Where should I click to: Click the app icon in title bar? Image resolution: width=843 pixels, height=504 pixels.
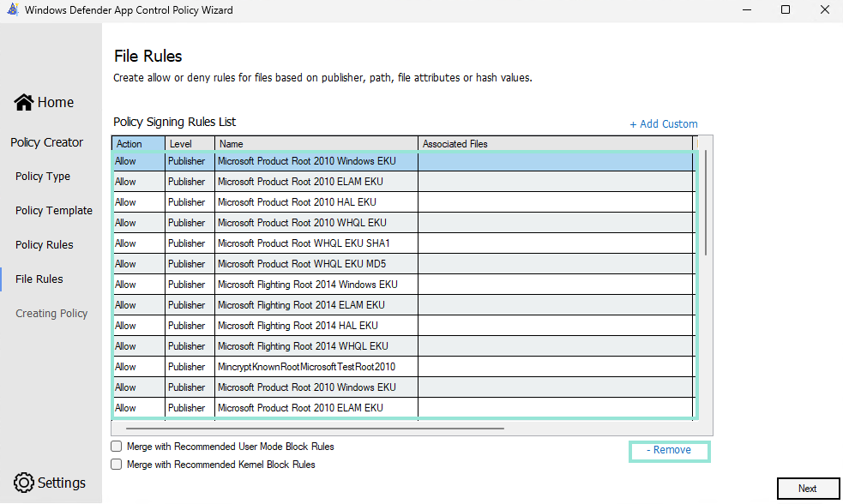pyautogui.click(x=12, y=10)
